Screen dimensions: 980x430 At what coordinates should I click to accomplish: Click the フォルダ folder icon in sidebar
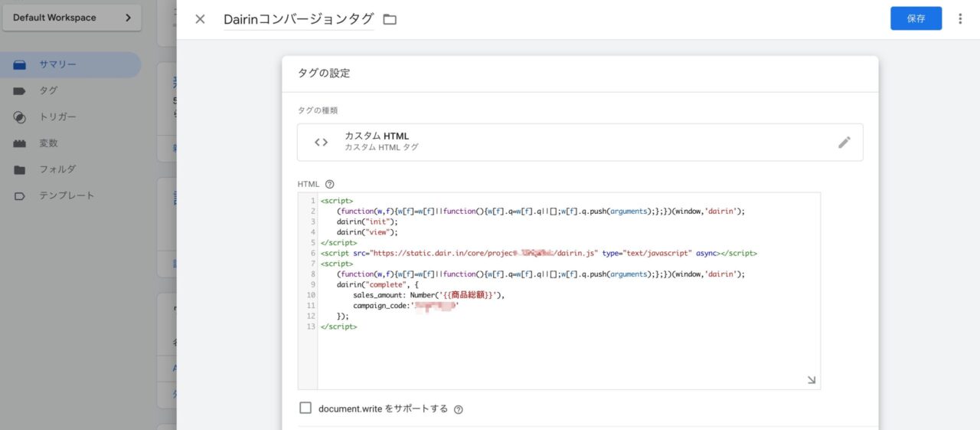[x=20, y=169]
